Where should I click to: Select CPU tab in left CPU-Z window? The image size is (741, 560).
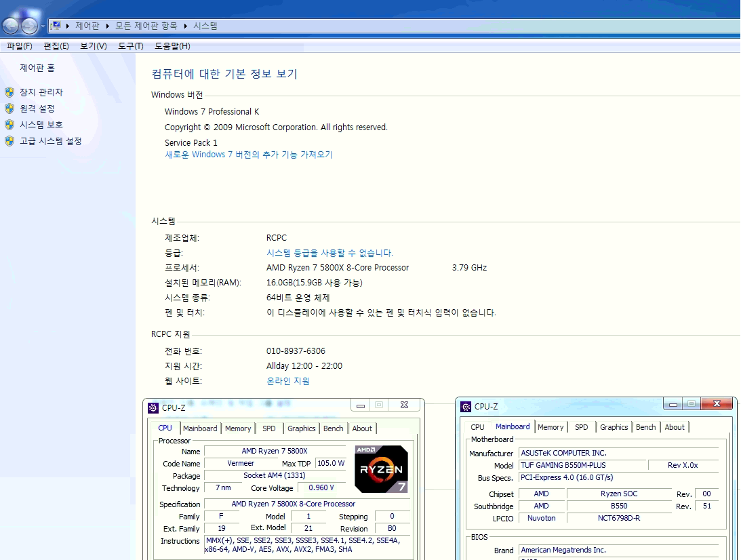click(x=165, y=428)
